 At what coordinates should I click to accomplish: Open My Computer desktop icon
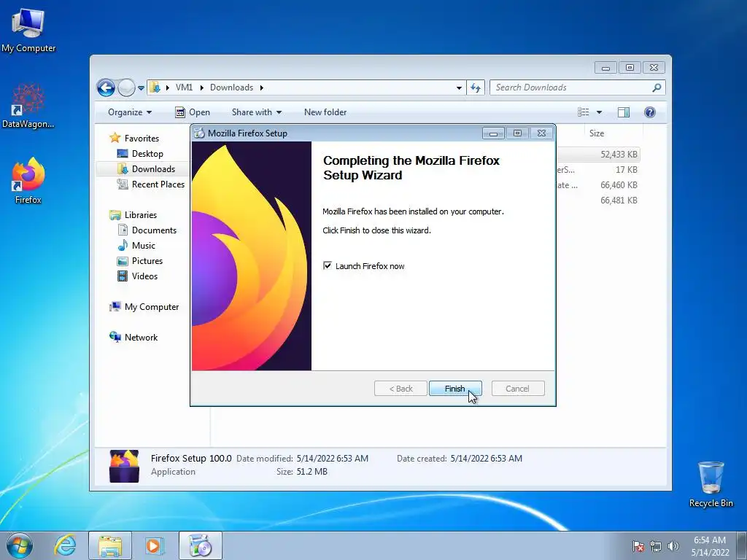coord(28,30)
